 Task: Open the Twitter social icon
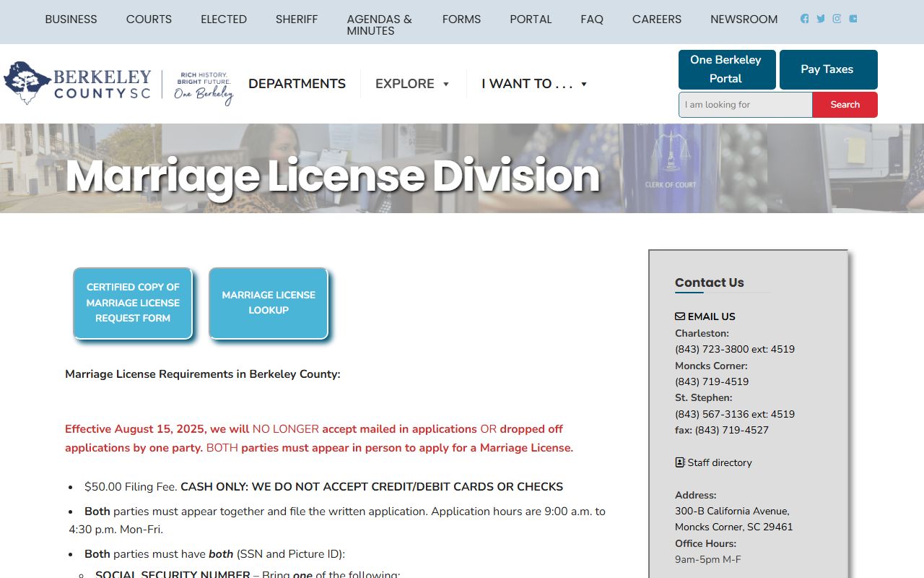coord(821,19)
